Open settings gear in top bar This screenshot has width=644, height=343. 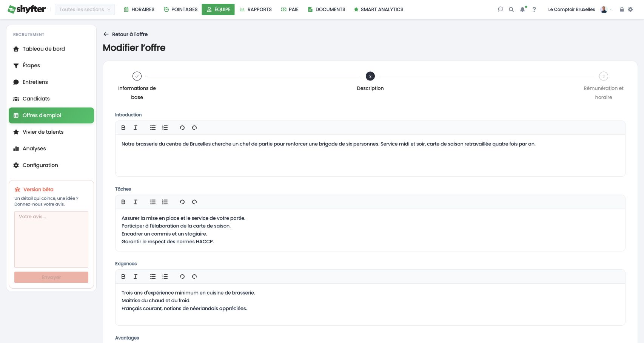click(630, 9)
